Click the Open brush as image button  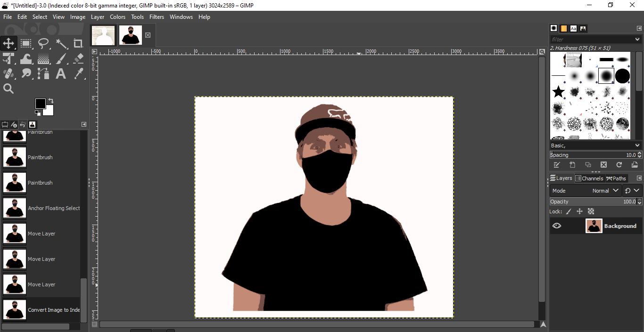635,165
